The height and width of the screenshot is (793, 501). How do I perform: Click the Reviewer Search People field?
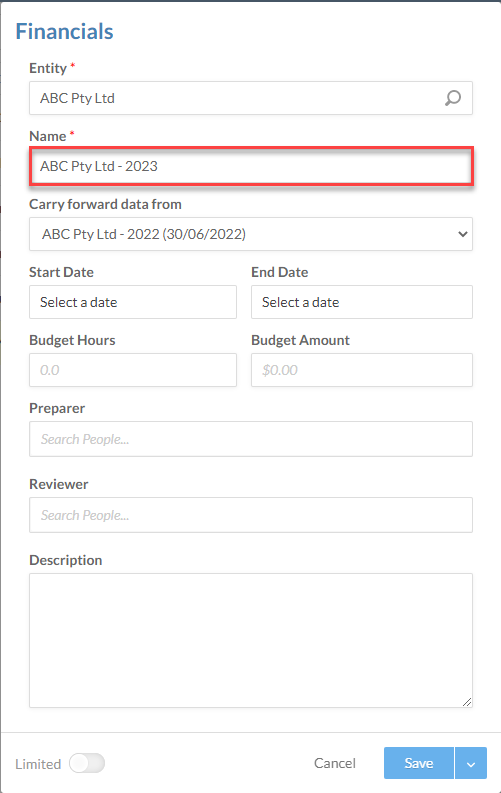point(251,515)
